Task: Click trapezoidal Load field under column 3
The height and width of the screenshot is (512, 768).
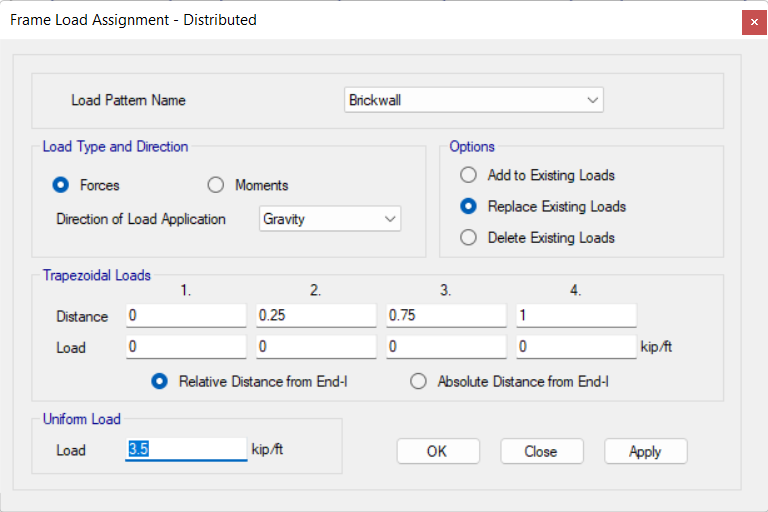Action: coord(446,347)
